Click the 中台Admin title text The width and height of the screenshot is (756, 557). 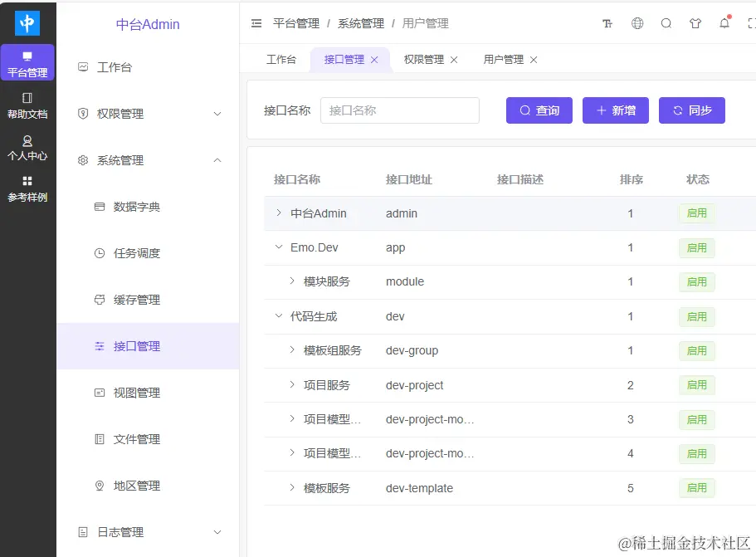click(x=148, y=24)
